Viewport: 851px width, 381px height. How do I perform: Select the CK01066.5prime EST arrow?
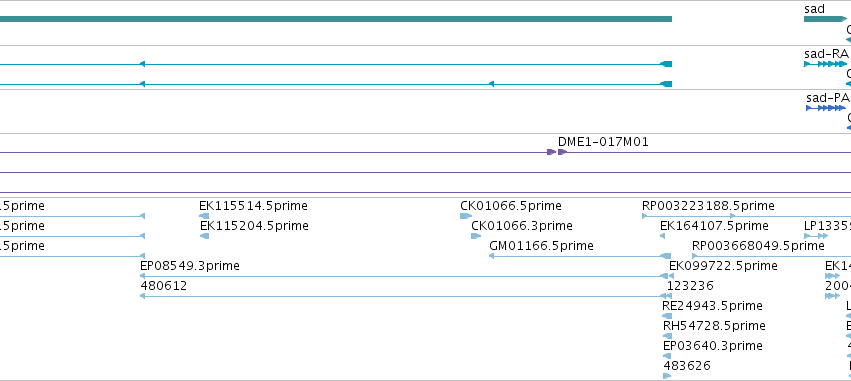tap(466, 216)
